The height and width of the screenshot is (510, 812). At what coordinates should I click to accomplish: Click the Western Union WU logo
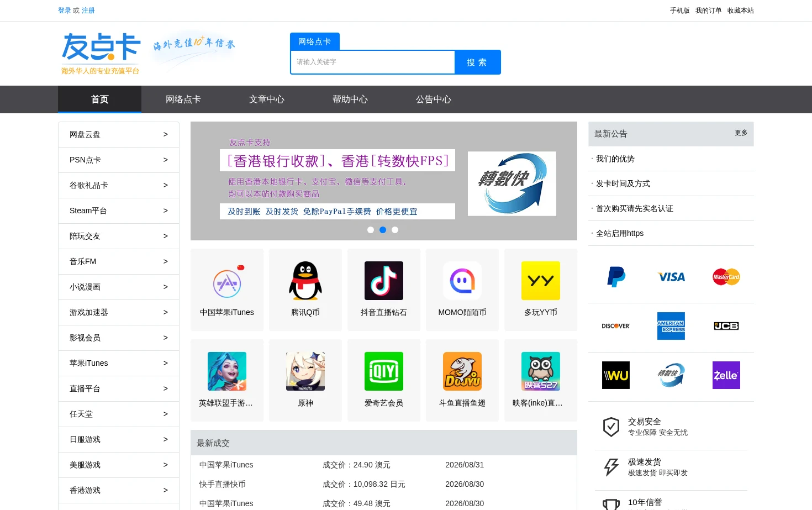[x=616, y=375]
